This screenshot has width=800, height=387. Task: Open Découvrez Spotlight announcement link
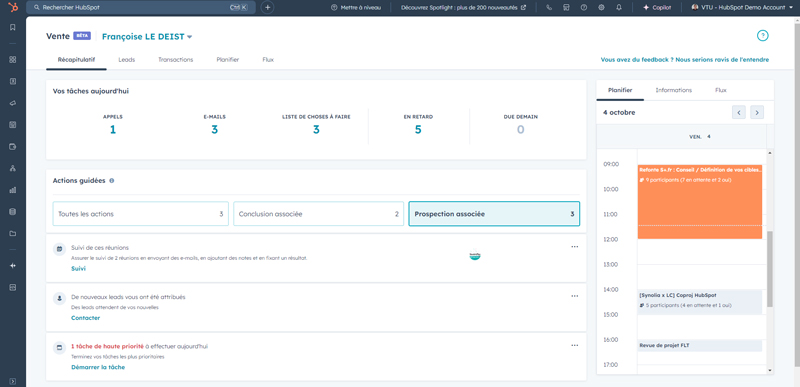click(x=463, y=8)
